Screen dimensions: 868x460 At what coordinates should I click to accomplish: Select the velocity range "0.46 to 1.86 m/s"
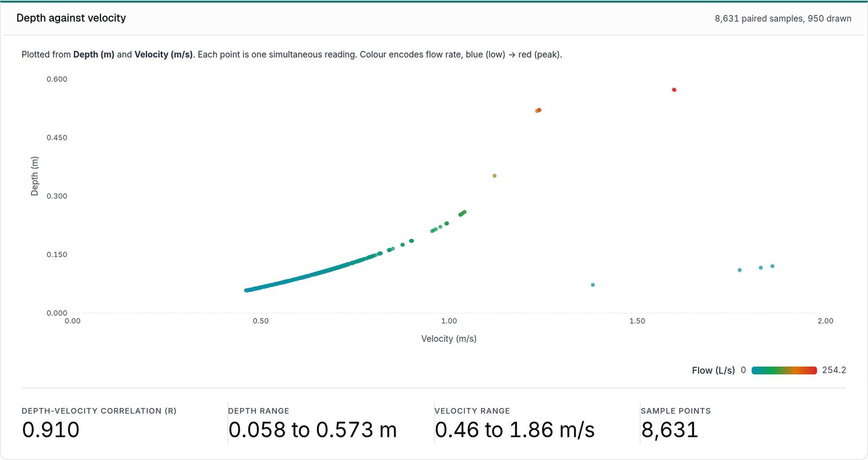[x=515, y=430]
